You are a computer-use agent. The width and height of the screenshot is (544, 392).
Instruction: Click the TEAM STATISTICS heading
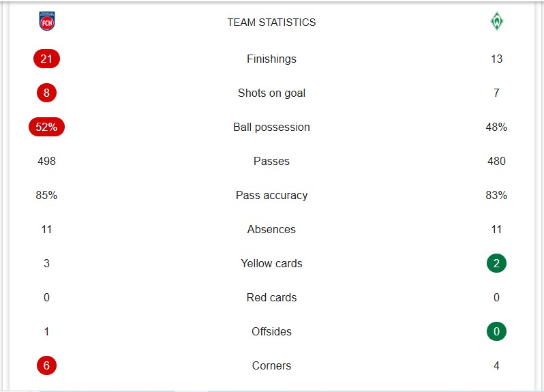[271, 22]
